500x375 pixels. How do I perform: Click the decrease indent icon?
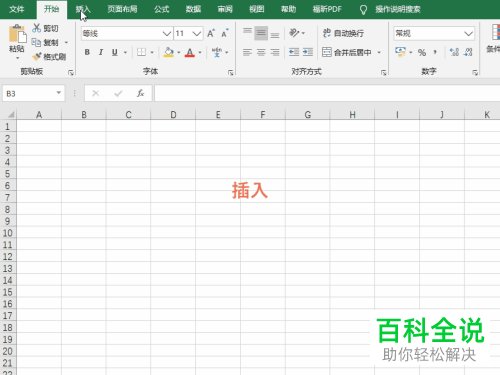(x=294, y=52)
